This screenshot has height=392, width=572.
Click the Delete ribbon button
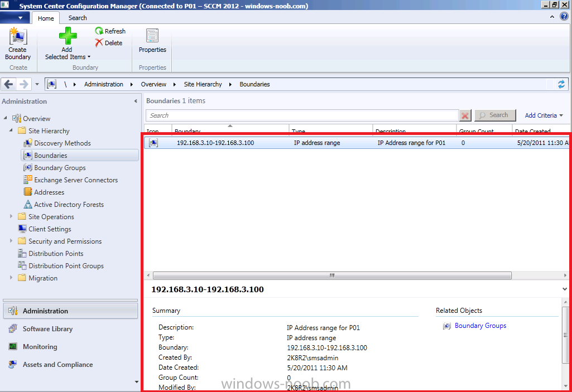click(109, 43)
